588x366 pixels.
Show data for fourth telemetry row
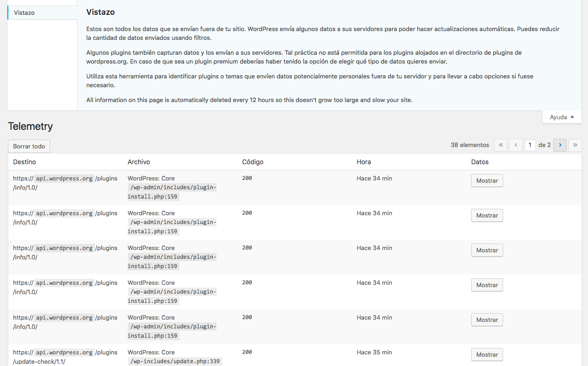pyautogui.click(x=487, y=285)
